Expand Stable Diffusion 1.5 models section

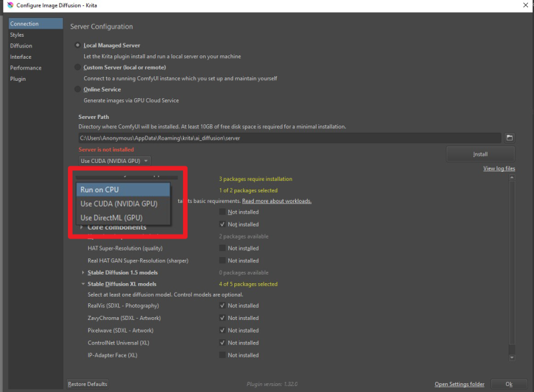(83, 272)
